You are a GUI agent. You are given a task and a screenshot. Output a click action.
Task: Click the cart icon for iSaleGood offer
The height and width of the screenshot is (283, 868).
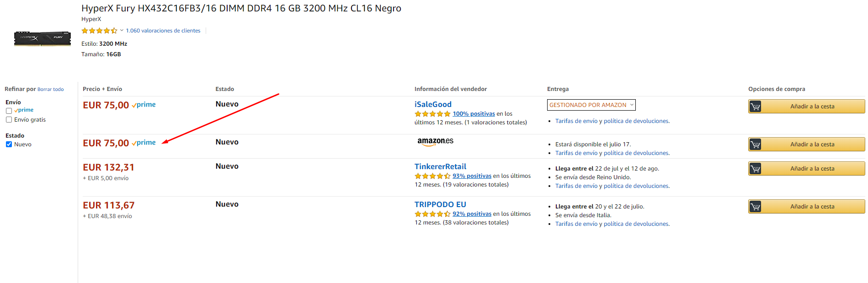756,107
